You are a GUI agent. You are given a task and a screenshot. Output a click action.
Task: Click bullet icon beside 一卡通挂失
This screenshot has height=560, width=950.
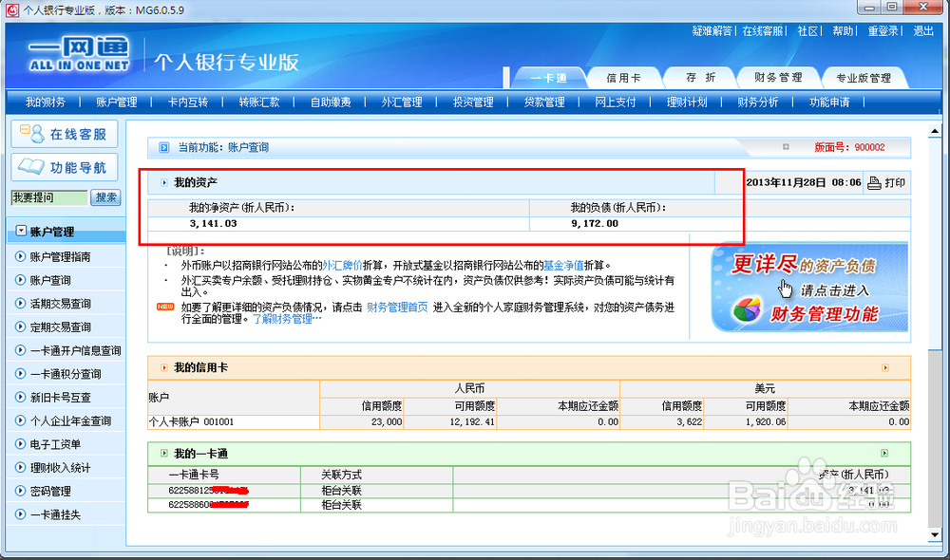click(20, 514)
